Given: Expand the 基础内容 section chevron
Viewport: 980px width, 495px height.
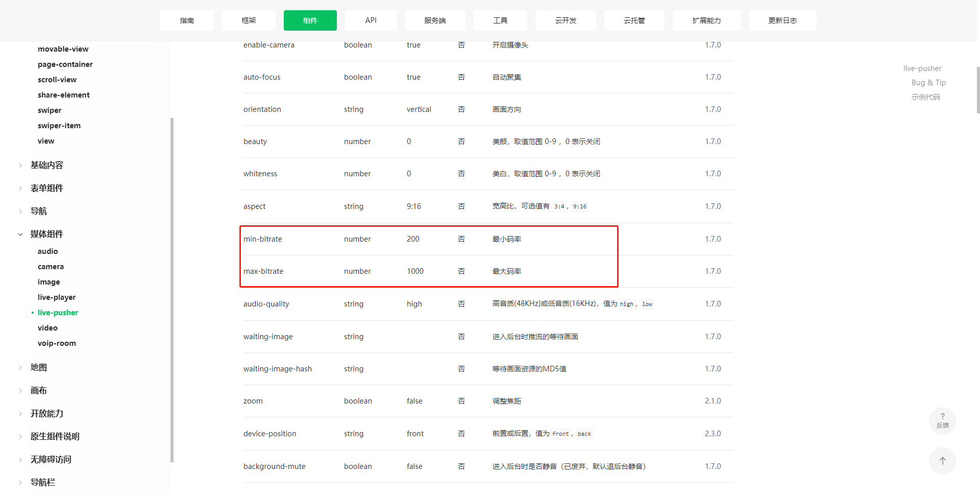Looking at the screenshot, I should [x=20, y=165].
